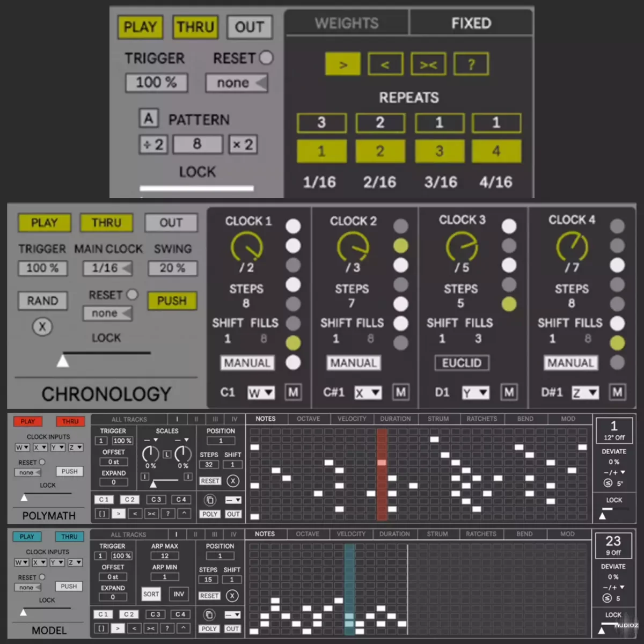Toggle Chronology PUSH button

pyautogui.click(x=172, y=301)
